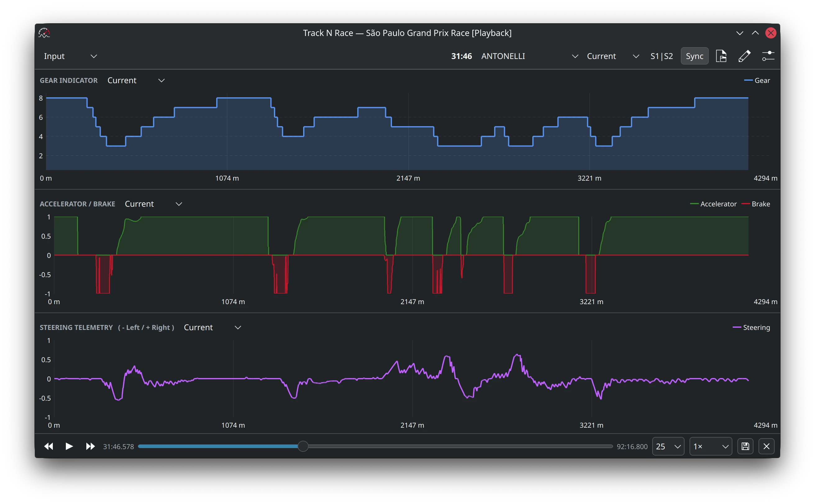The height and width of the screenshot is (504, 815).
Task: Open the 25 frame rate dropdown
Action: (668, 446)
